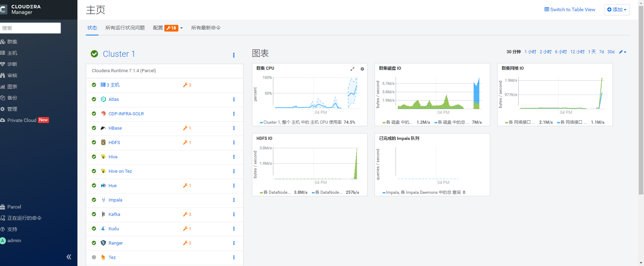This screenshot has height=266, width=644.
Task: Open the 群集 (clusters) sidebar menu
Action: tap(9, 42)
